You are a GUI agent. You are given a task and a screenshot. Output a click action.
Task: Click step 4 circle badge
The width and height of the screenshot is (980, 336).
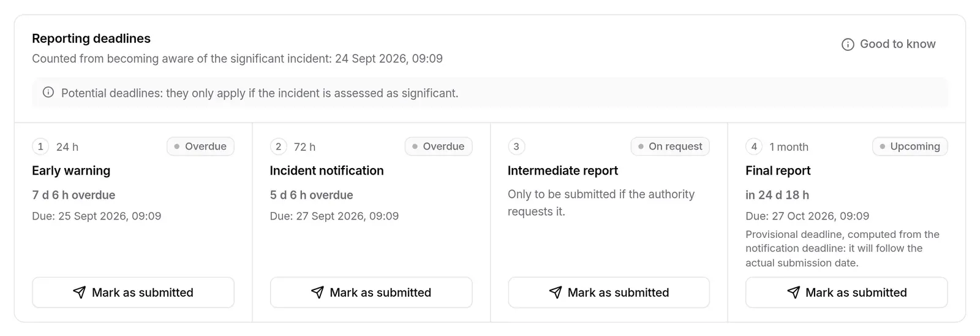(x=754, y=147)
